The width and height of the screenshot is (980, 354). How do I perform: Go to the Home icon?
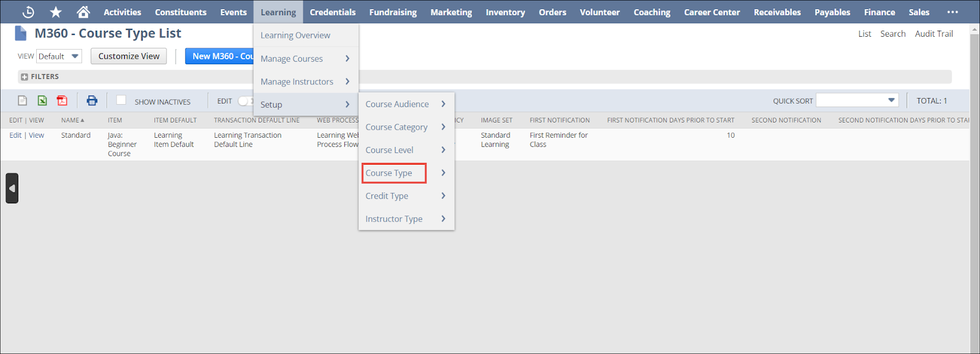pyautogui.click(x=83, y=12)
